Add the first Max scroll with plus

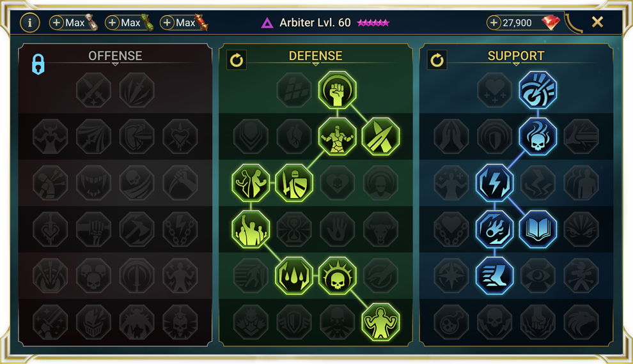(x=56, y=22)
